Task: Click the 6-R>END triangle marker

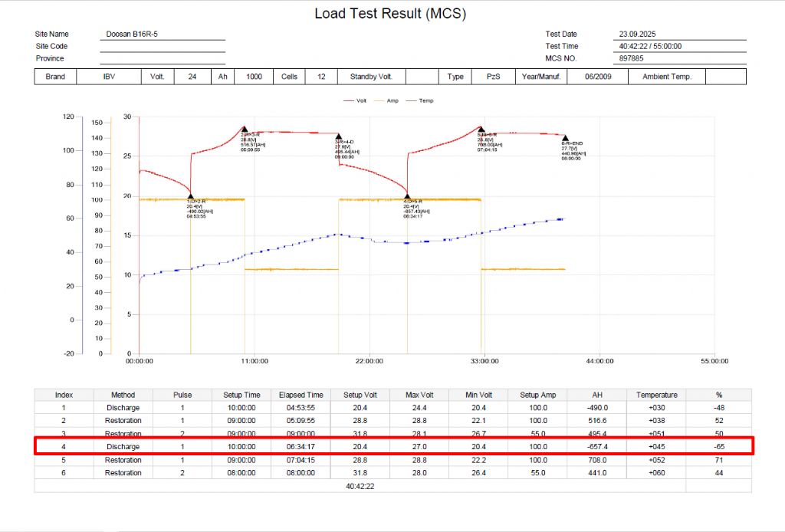Action: pyautogui.click(x=565, y=137)
